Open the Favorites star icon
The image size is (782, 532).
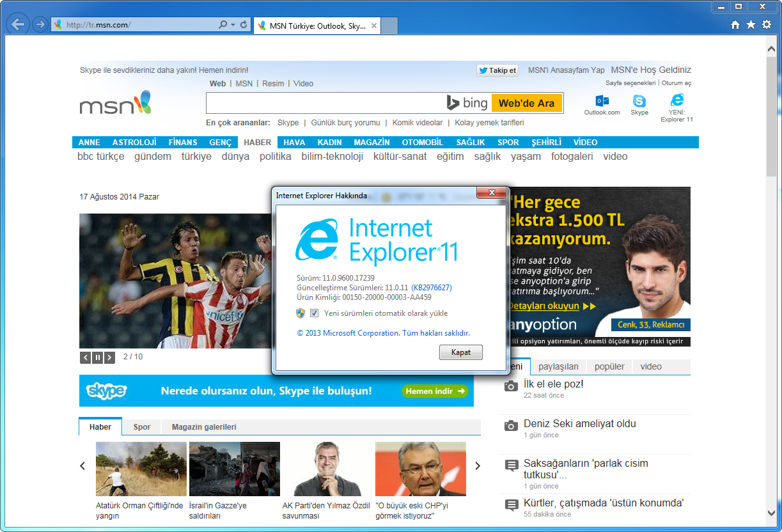(750, 25)
